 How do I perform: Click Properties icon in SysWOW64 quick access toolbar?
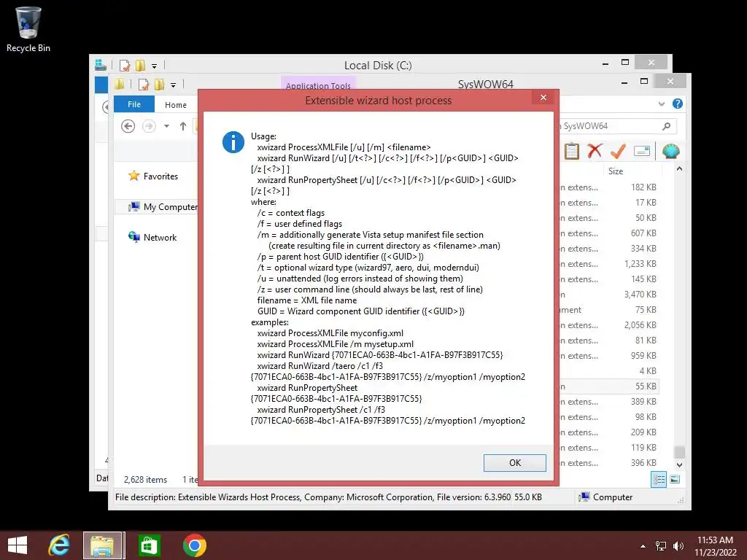144,85
